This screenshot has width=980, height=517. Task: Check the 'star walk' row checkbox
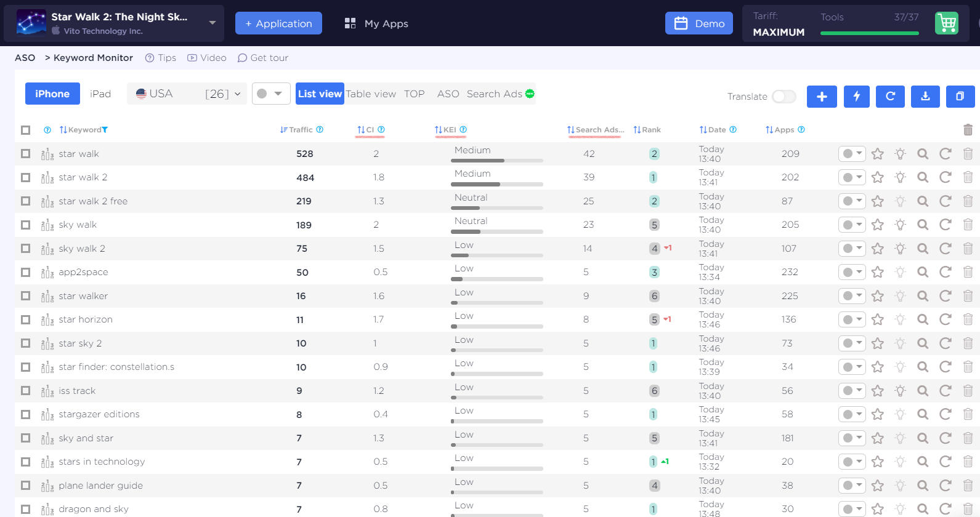pos(25,153)
